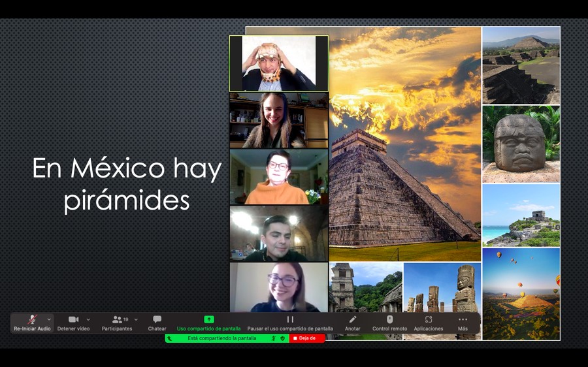This screenshot has width=588, height=367.
Task: Select the Anotar pencil tool
Action: [x=353, y=319]
